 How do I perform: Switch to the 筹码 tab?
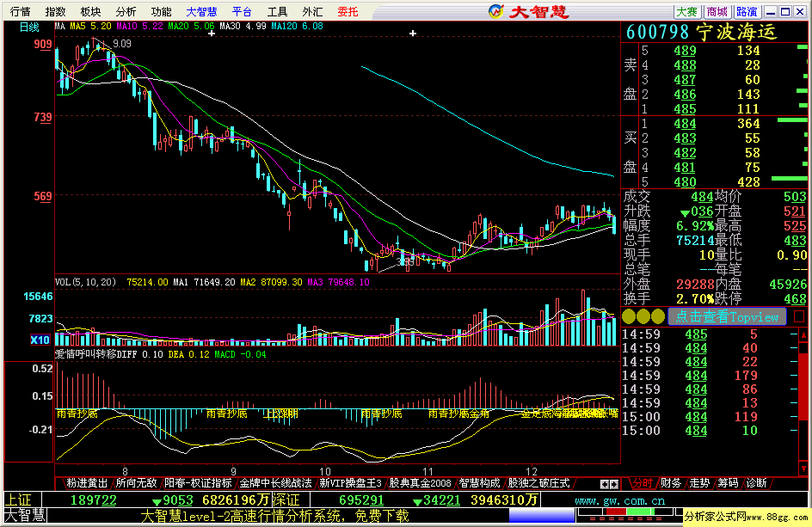coord(728,483)
